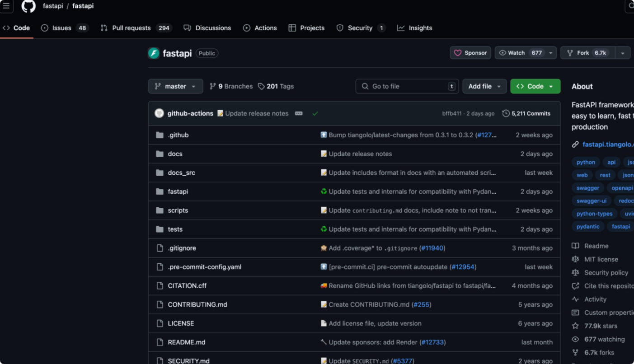Open the Security policy link
Image resolution: width=634 pixels, height=364 pixels.
pos(606,273)
